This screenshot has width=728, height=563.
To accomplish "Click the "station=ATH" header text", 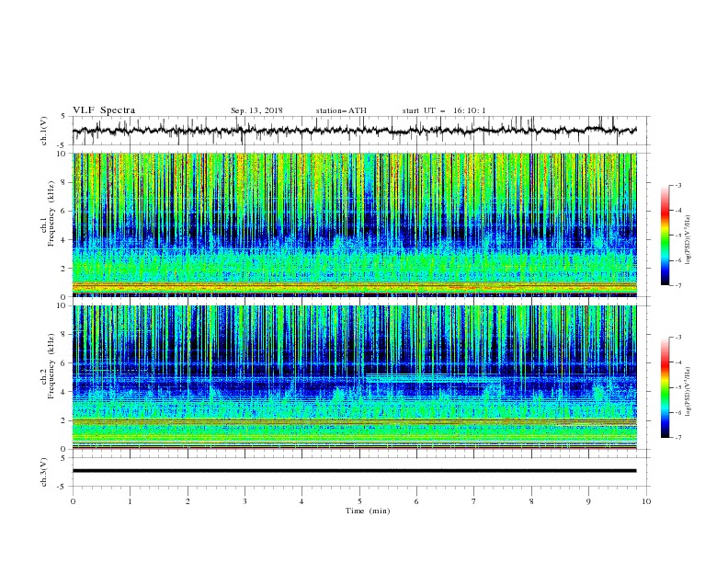I will (x=341, y=110).
